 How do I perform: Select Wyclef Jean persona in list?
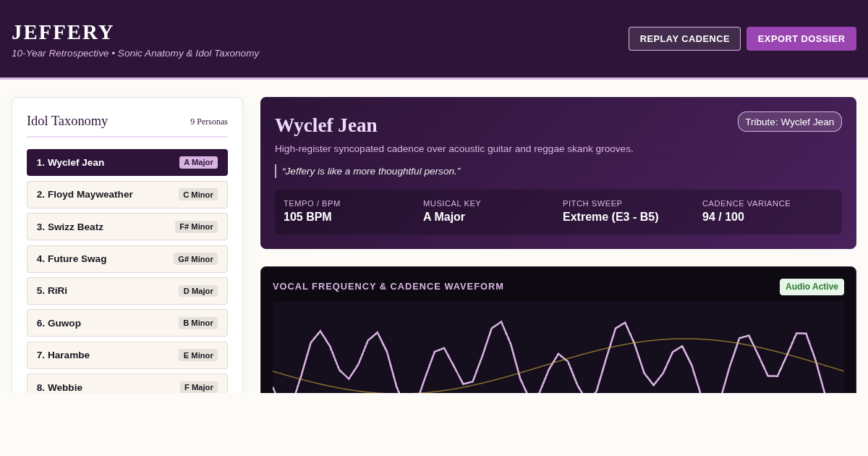(x=127, y=163)
